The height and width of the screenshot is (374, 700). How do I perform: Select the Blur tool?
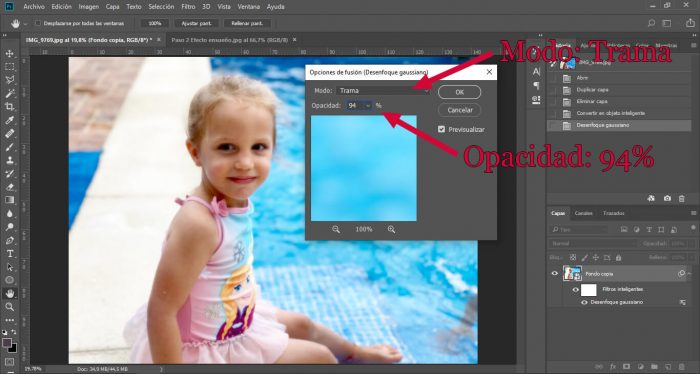pyautogui.click(x=9, y=213)
